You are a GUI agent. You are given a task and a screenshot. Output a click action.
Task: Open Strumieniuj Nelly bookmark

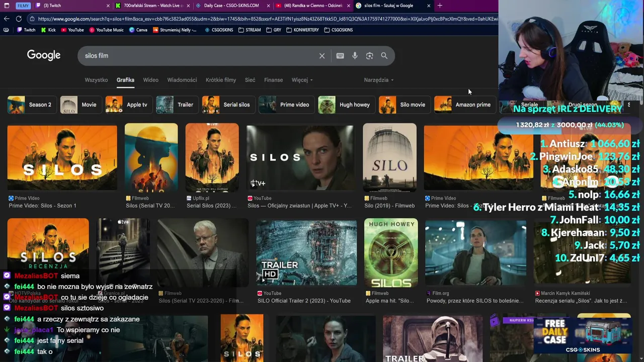pyautogui.click(x=174, y=30)
